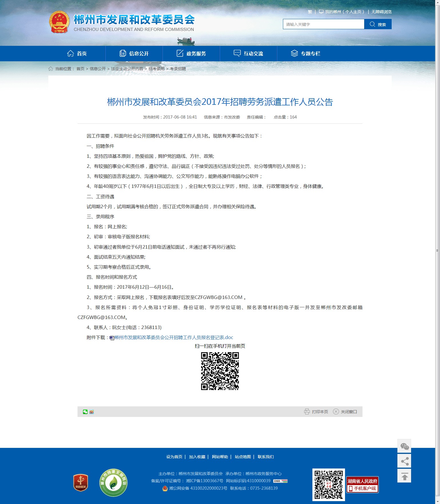This screenshot has width=440, height=504.
Task: Share the article via Weibo icon
Action: coord(92,412)
